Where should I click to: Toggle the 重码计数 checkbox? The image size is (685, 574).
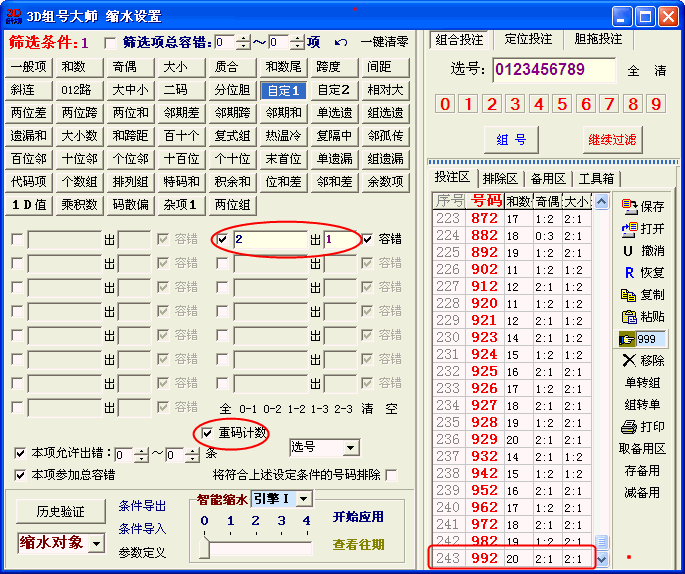pyautogui.click(x=208, y=433)
